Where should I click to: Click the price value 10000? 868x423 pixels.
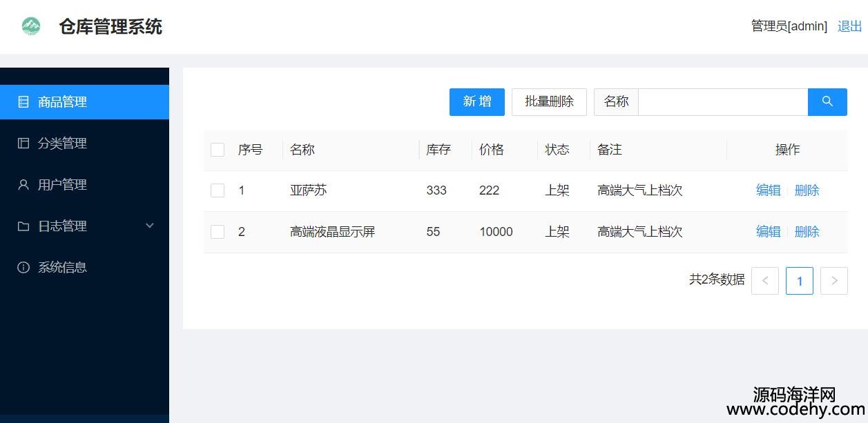[x=496, y=232]
